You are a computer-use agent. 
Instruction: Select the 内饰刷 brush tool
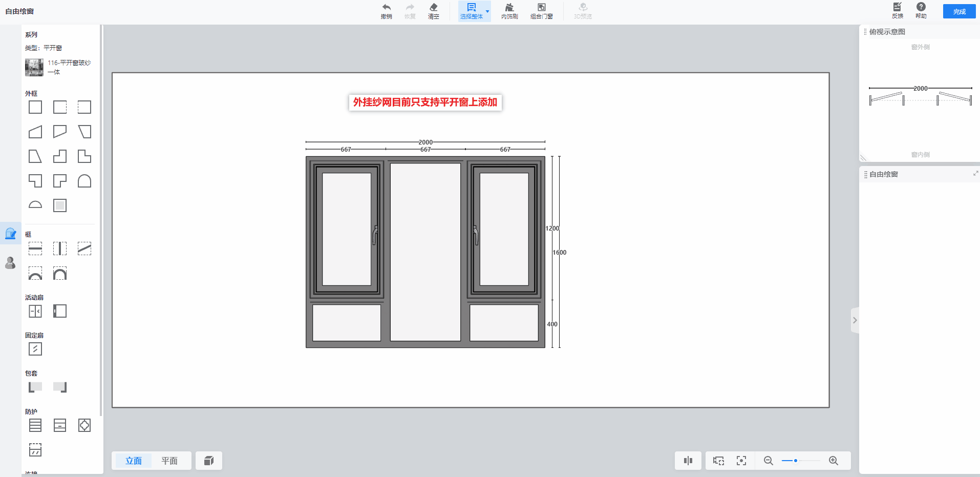tap(509, 11)
